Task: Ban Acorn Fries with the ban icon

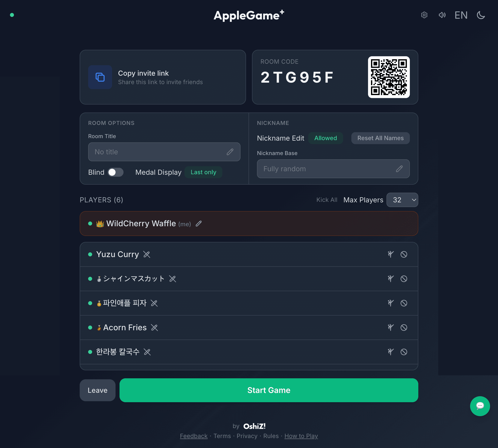Action: click(x=404, y=328)
